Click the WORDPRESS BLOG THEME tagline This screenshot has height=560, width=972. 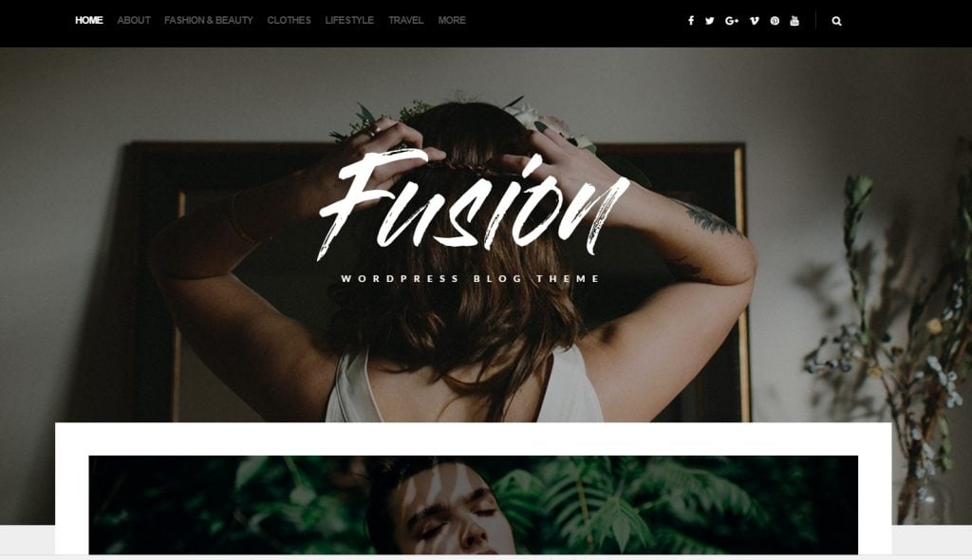click(471, 278)
